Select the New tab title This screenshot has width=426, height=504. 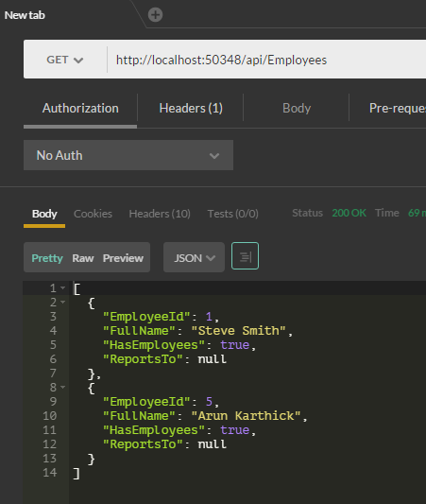[x=25, y=15]
